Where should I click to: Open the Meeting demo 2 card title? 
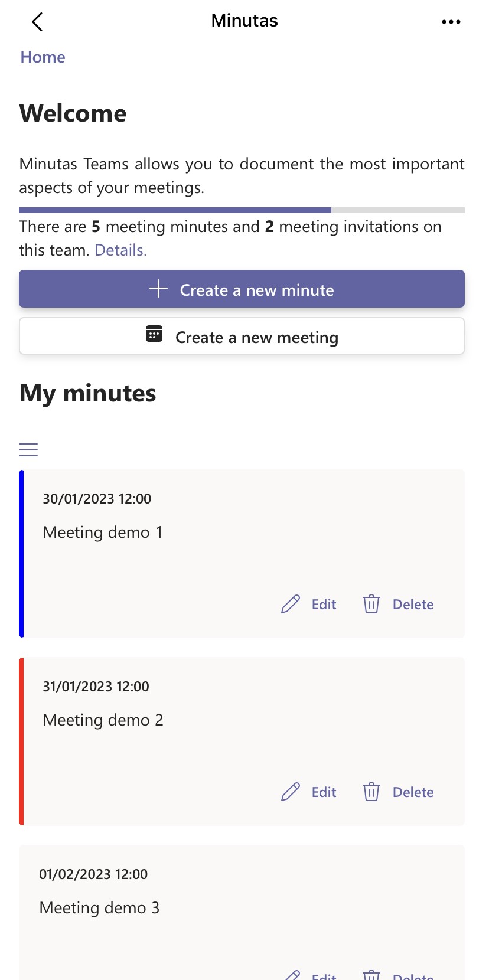pos(103,720)
